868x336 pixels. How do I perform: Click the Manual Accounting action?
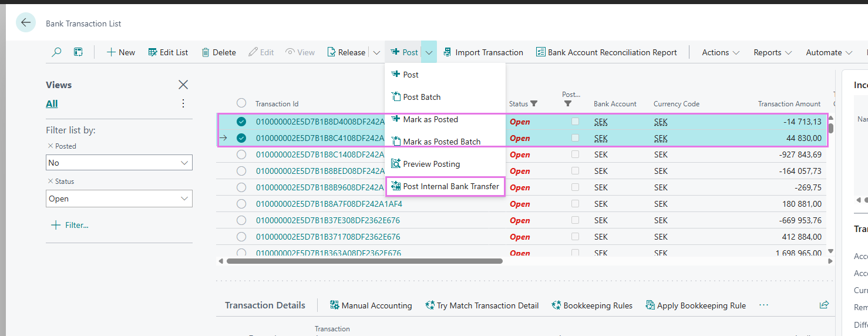click(371, 305)
